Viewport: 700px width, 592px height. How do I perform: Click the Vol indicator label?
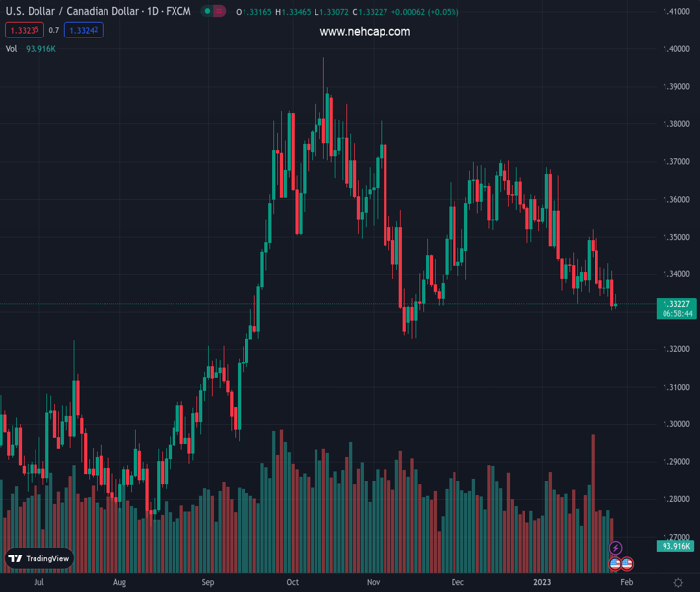11,48
